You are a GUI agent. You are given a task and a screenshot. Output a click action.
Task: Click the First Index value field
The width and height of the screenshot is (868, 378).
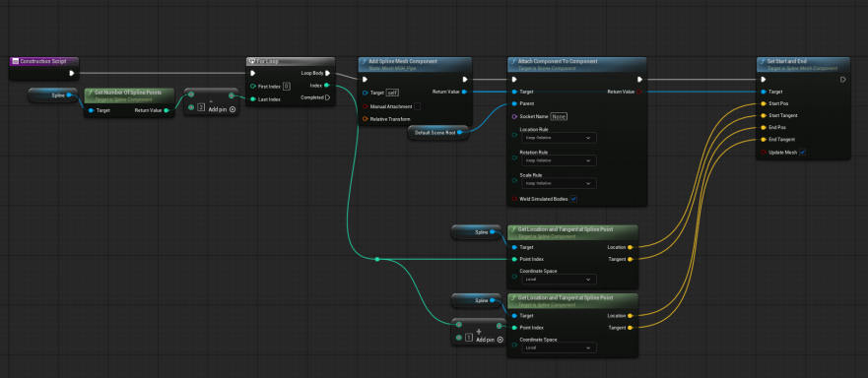(287, 87)
